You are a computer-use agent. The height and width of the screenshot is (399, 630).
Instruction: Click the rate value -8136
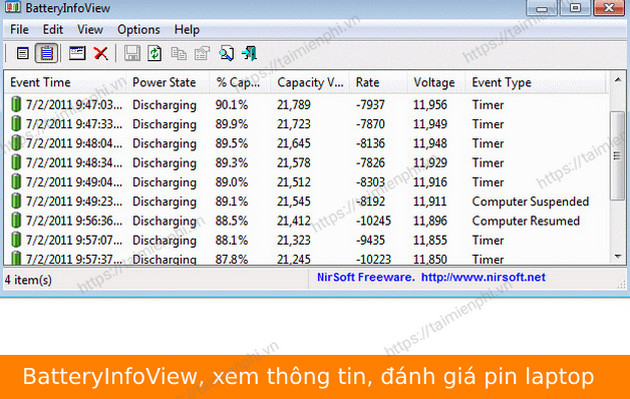370,143
